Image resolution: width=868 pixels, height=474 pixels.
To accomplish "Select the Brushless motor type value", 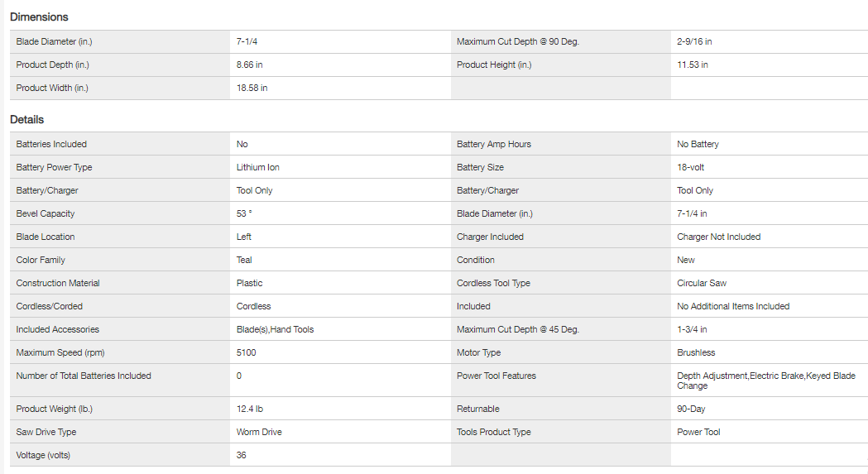I will [x=696, y=352].
